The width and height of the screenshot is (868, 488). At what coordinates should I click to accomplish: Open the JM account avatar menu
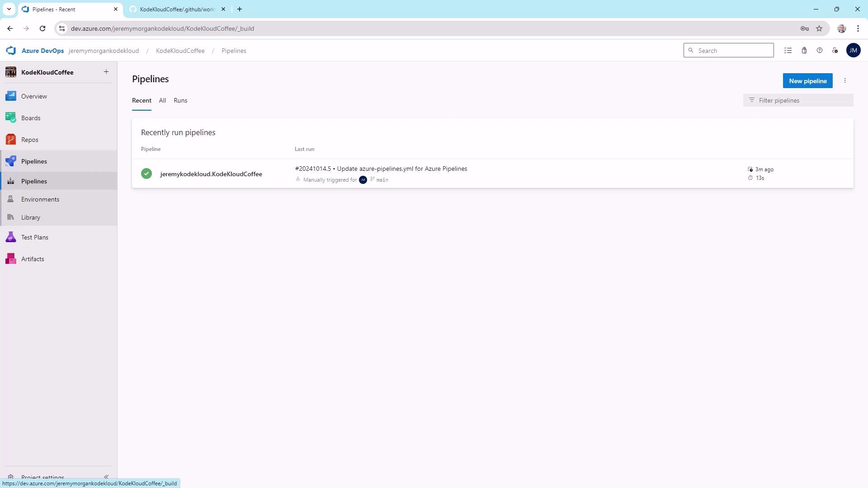[853, 51]
